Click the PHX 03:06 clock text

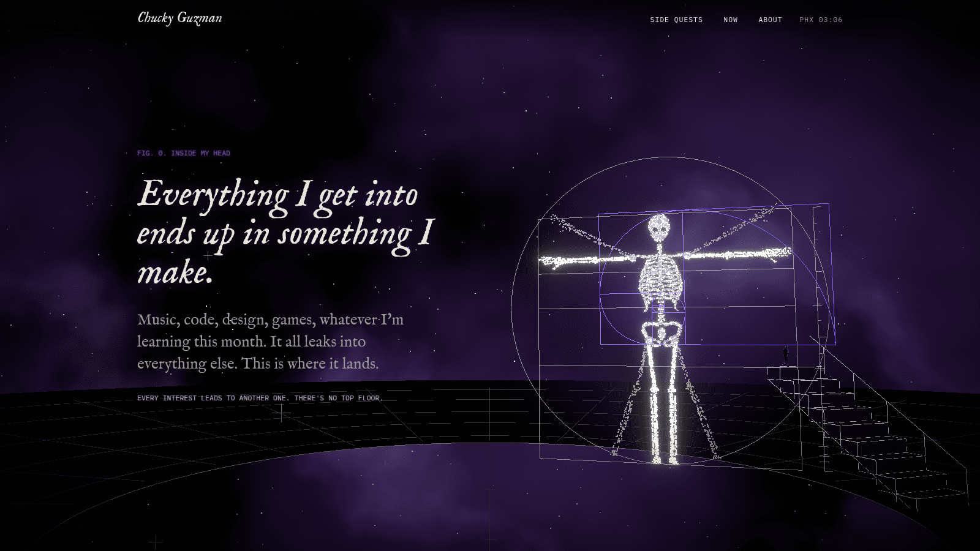[821, 20]
